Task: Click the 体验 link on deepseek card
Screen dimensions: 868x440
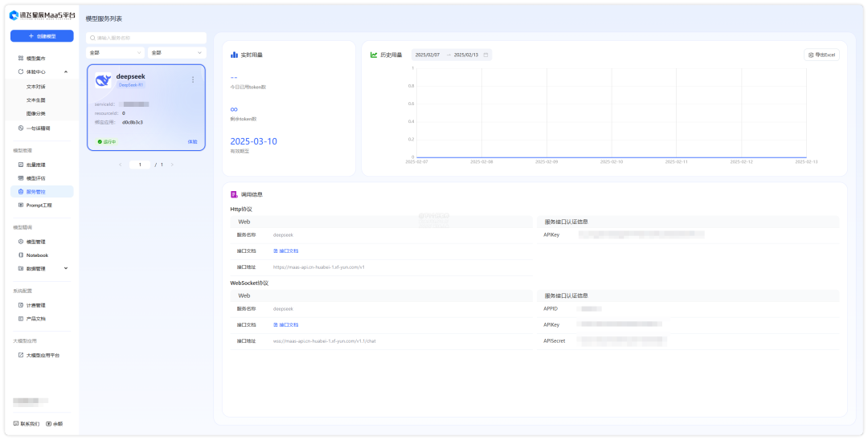Action: pyautogui.click(x=192, y=141)
